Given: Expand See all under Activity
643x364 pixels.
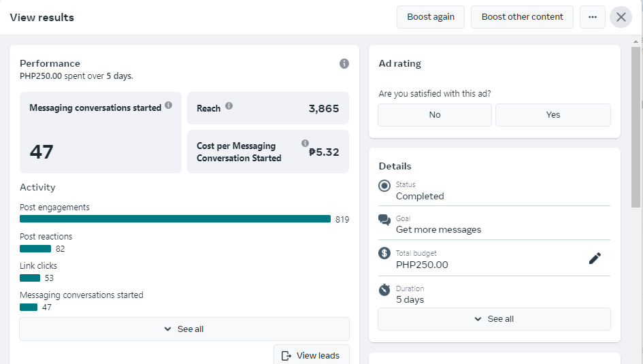Looking at the screenshot, I should click(184, 329).
